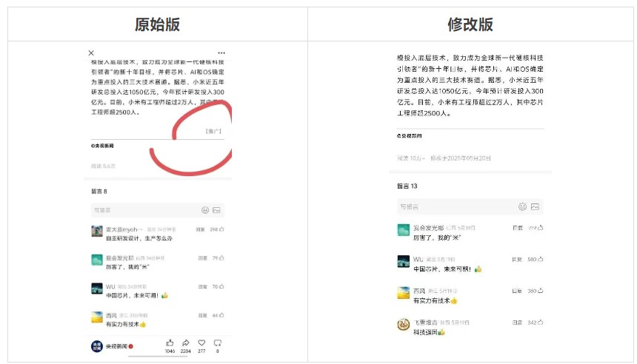Click username WU in 原始版
This screenshot has height=364, width=637.
click(110, 286)
